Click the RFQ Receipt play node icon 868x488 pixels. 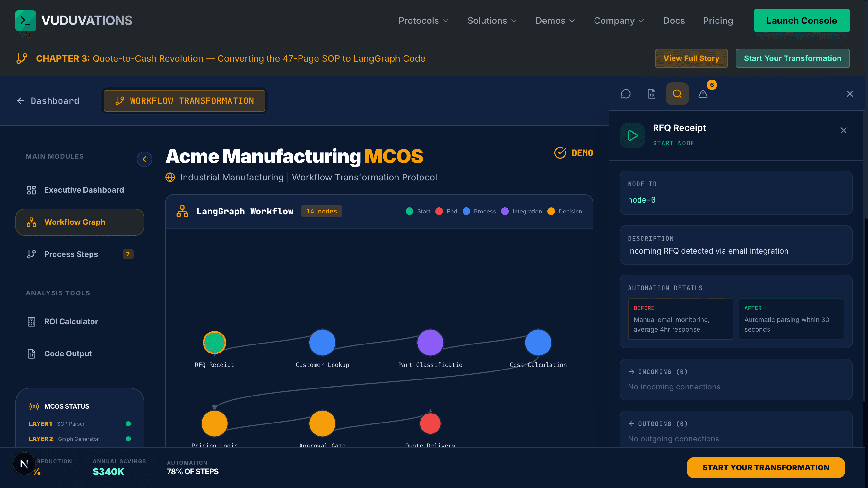pyautogui.click(x=632, y=135)
